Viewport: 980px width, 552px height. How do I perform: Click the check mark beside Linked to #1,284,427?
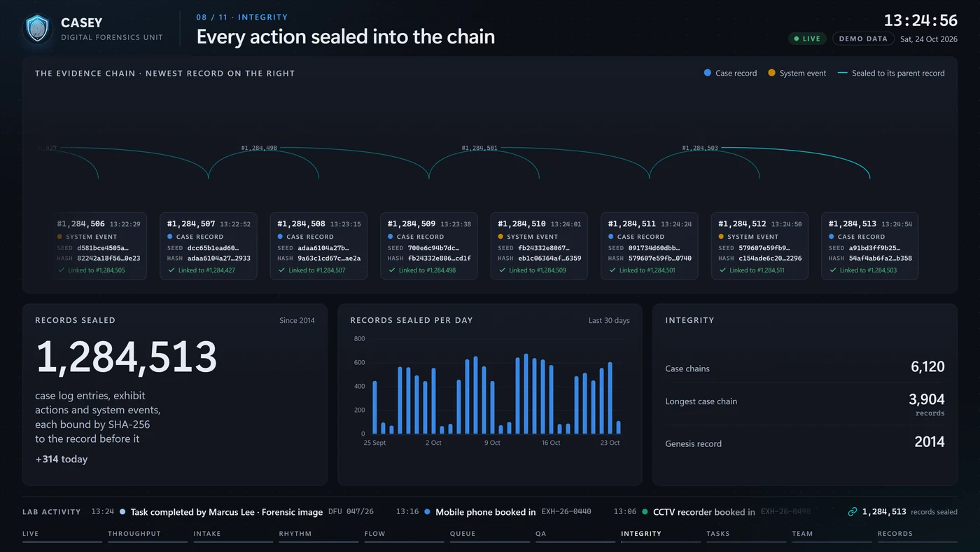171,270
